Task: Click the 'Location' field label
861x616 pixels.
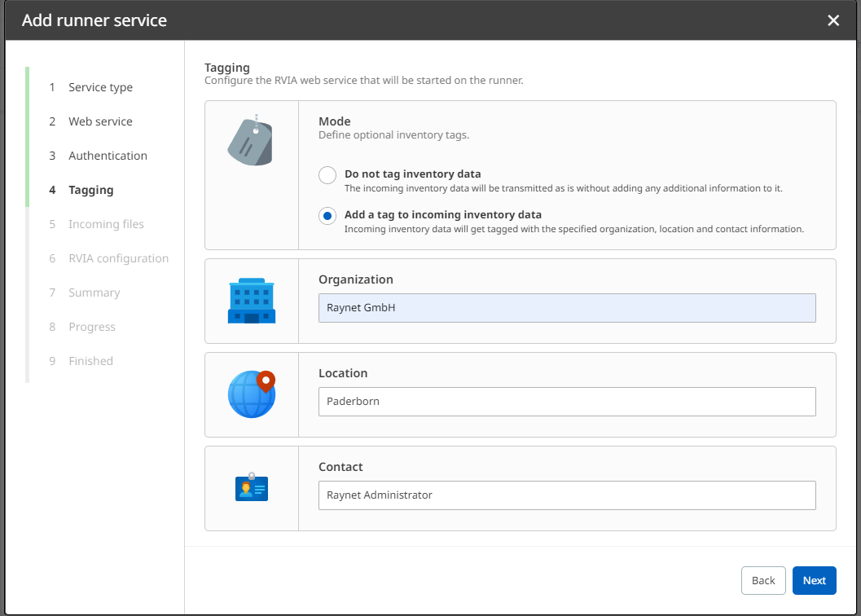Action: 343,373
